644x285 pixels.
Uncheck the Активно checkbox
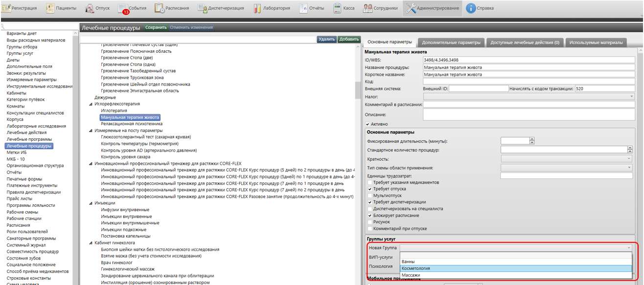368,124
